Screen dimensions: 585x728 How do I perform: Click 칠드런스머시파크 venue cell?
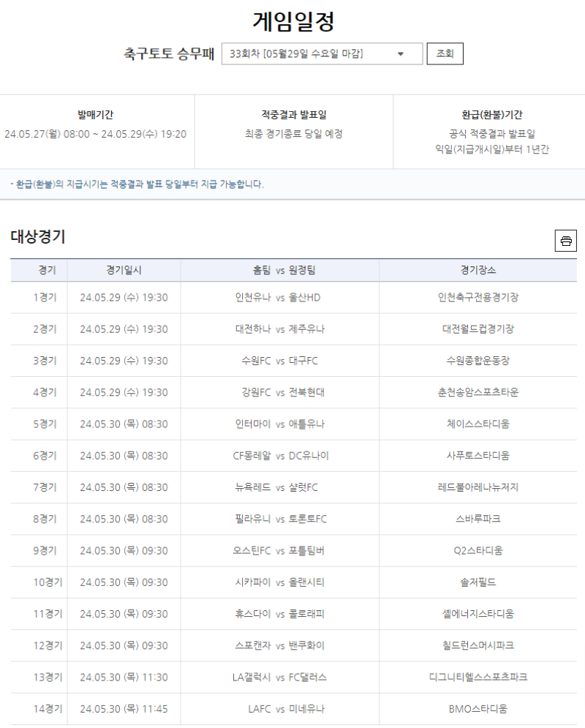(478, 645)
